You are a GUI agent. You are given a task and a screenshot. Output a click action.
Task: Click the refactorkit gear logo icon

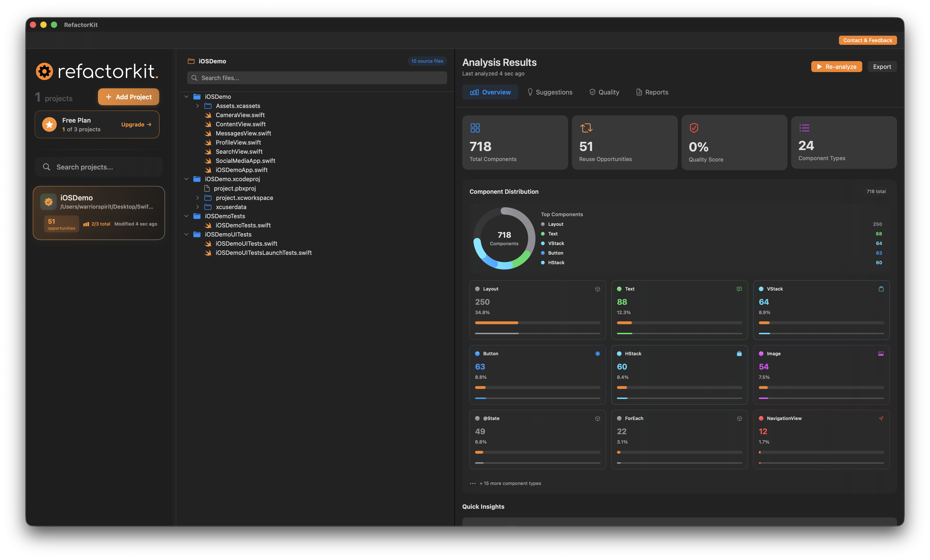click(x=45, y=71)
